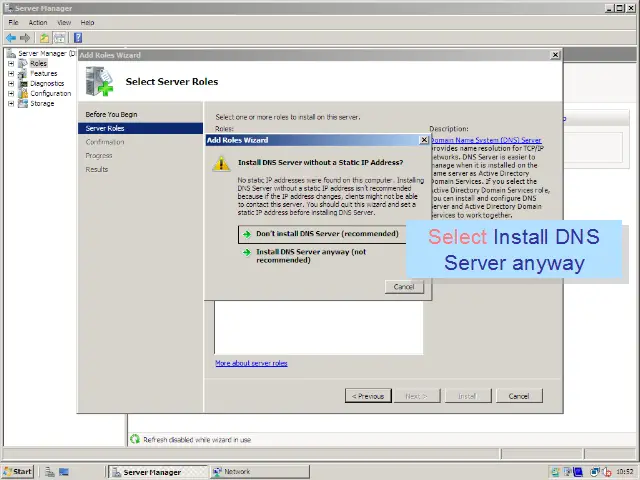Close the static IP warning dialog with X
Screen dimensions: 640x480
tap(424, 140)
